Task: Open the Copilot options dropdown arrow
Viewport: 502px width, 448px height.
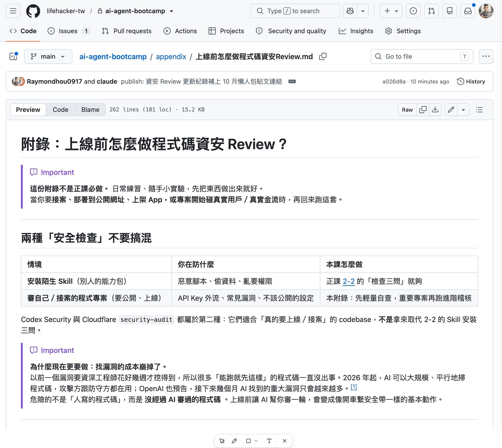Action: (x=363, y=11)
